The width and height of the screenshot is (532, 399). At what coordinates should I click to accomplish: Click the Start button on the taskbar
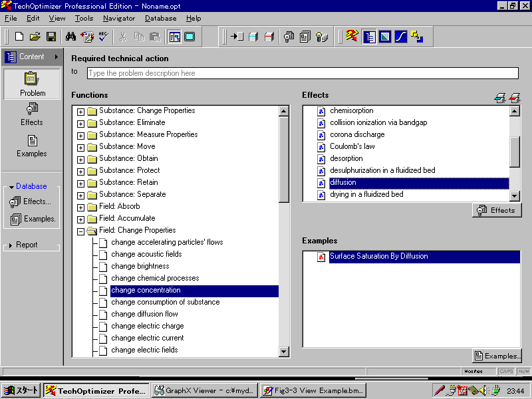coord(21,390)
